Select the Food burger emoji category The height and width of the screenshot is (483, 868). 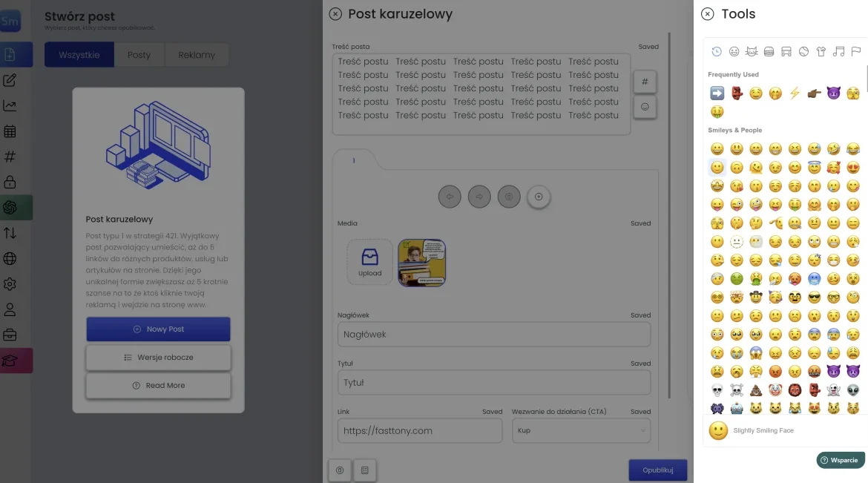click(x=769, y=51)
